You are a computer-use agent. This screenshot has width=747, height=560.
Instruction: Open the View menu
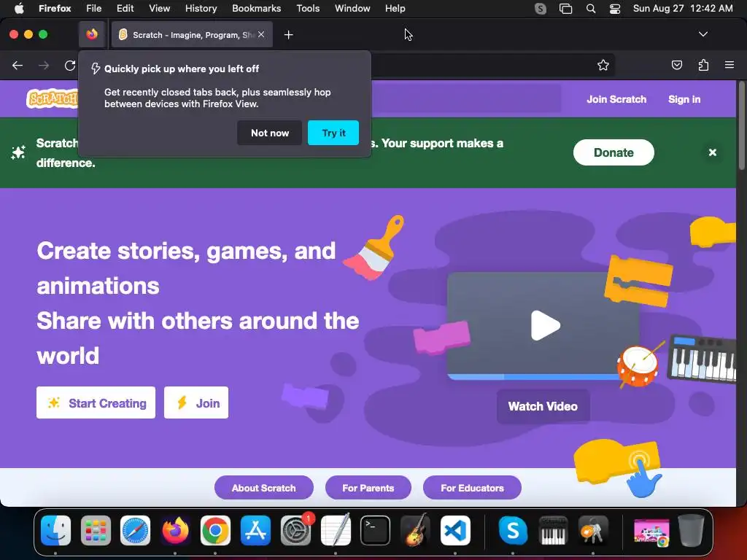159,8
